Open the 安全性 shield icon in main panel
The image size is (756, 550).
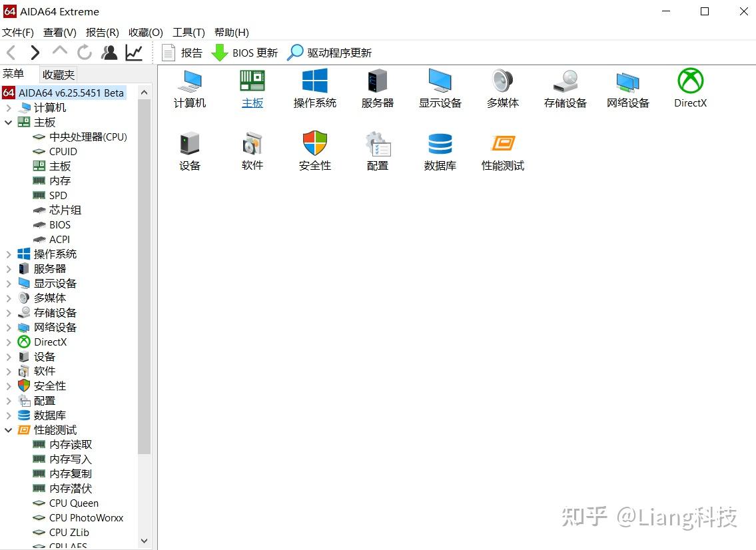[x=315, y=152]
